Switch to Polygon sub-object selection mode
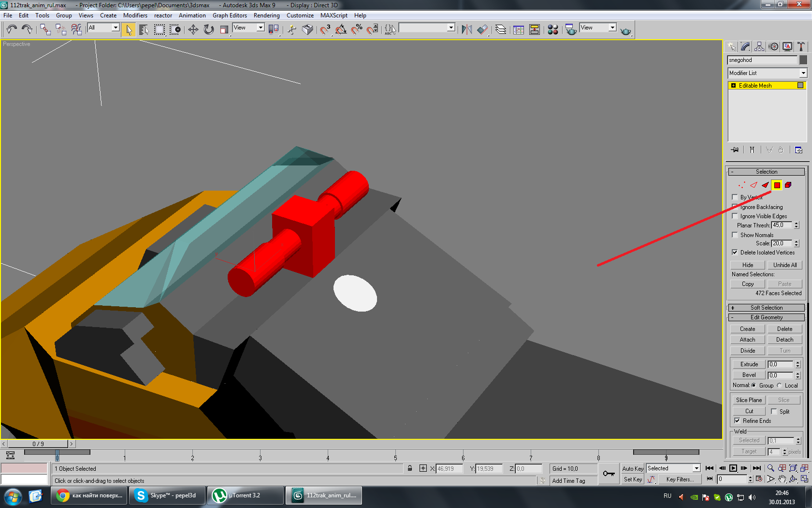The height and width of the screenshot is (508, 812). pyautogui.click(x=777, y=185)
